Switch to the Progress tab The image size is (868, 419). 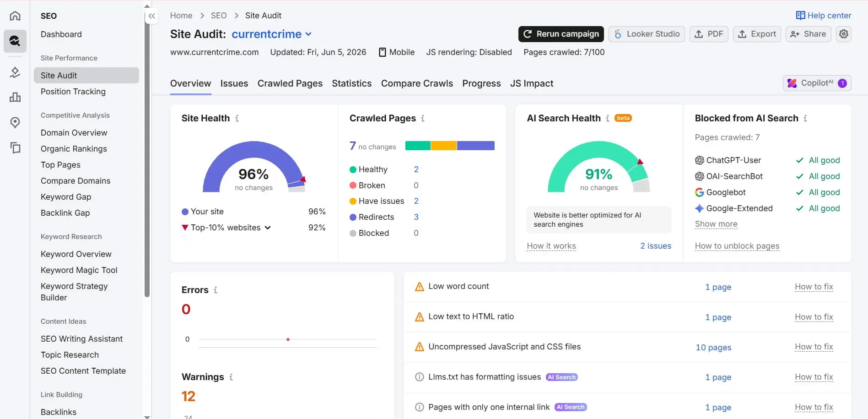(x=481, y=83)
